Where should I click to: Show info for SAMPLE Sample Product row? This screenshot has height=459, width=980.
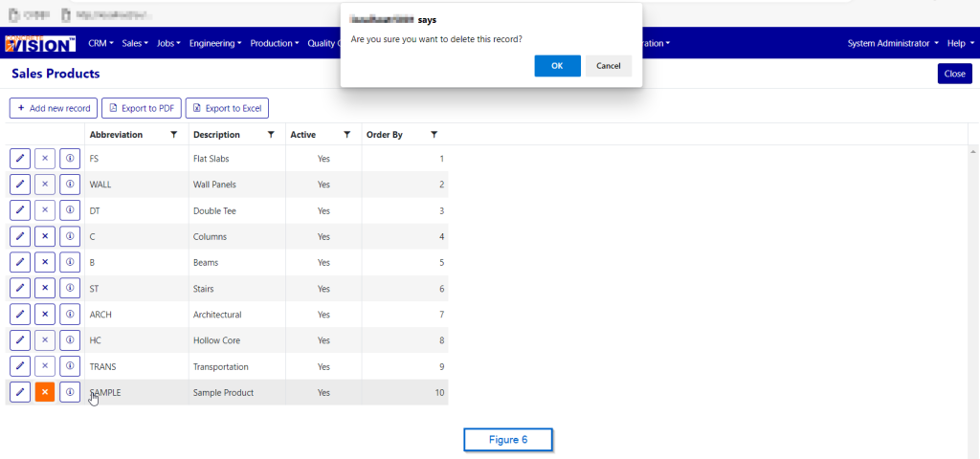coord(70,392)
